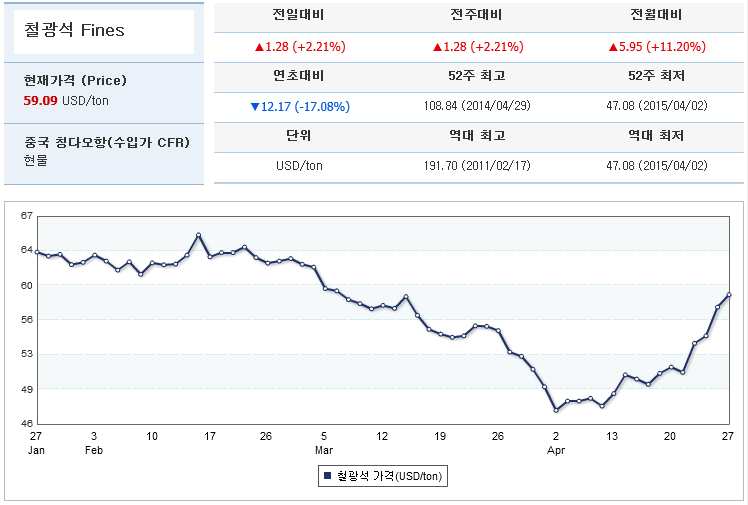Click the blue down-arrow beside 연초대비 change
Viewport: 748px width, 505px height.
pos(254,107)
